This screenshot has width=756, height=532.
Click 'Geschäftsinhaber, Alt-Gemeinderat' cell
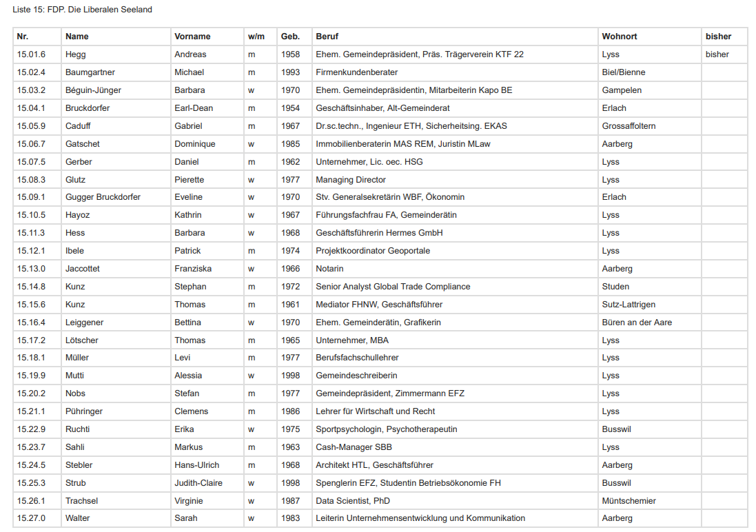click(x=382, y=108)
